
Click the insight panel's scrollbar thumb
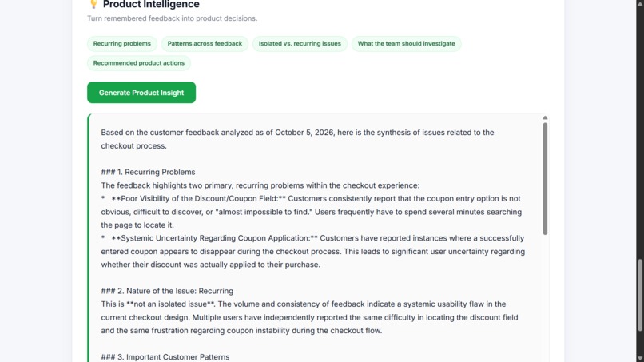(545, 179)
